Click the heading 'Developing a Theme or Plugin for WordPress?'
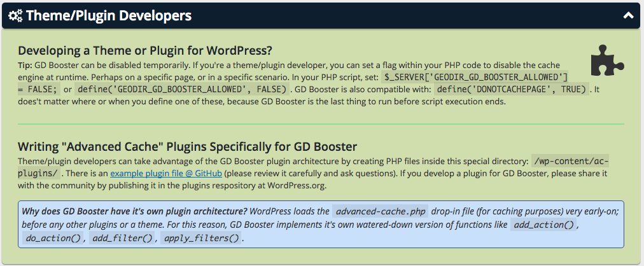This screenshot has width=644, height=266. (145, 51)
